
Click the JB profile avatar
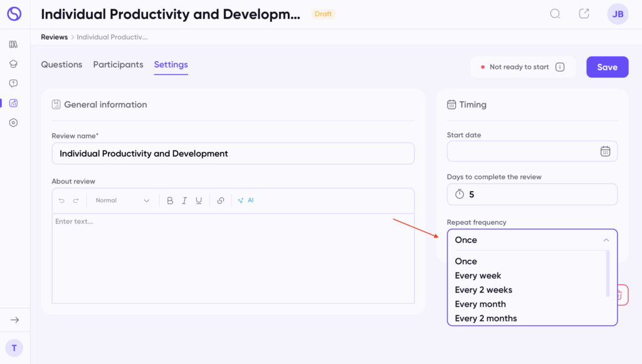click(x=618, y=14)
